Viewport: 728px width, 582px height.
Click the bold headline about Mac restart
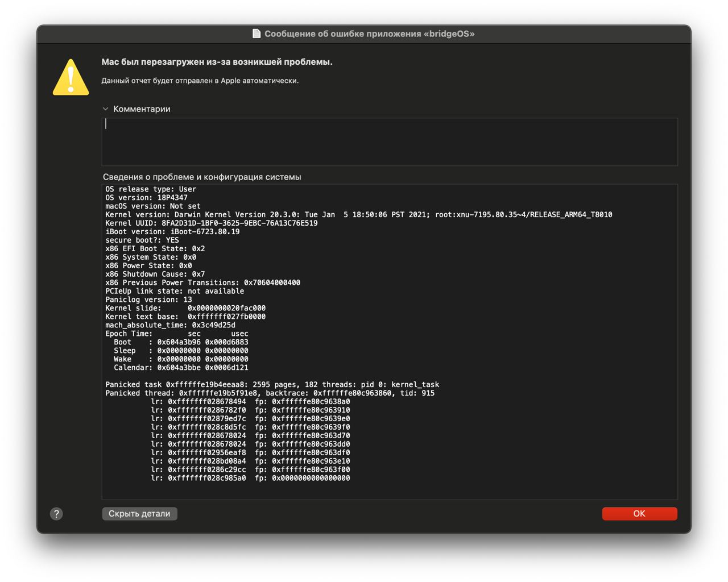coord(217,62)
